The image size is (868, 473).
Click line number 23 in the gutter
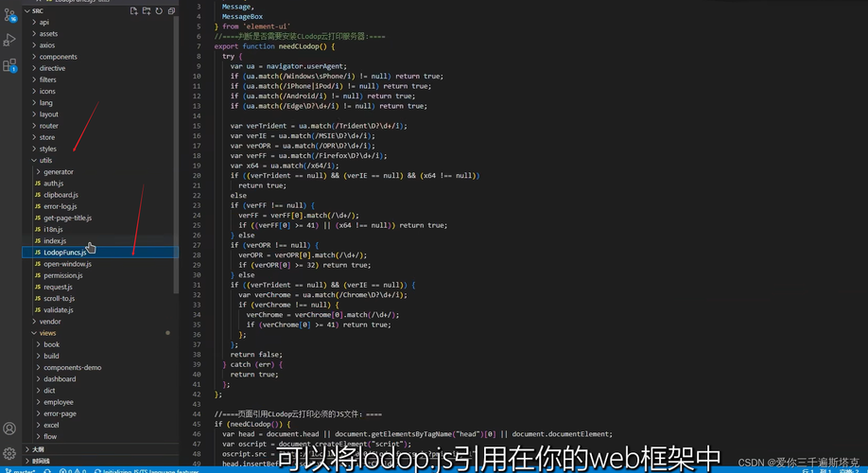(x=197, y=205)
